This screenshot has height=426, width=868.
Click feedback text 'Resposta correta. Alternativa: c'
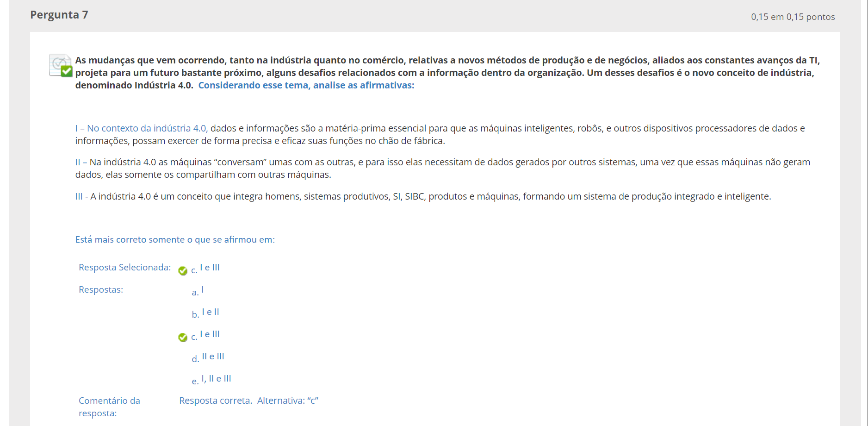(248, 401)
